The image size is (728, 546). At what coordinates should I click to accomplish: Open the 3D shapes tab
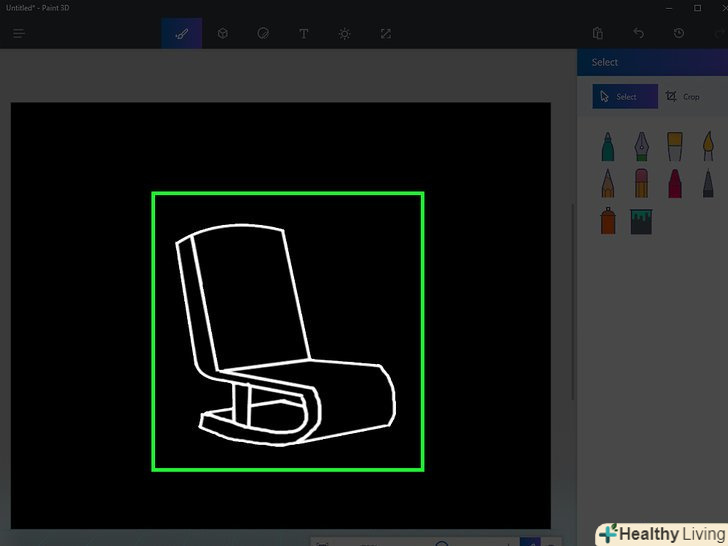click(x=223, y=33)
